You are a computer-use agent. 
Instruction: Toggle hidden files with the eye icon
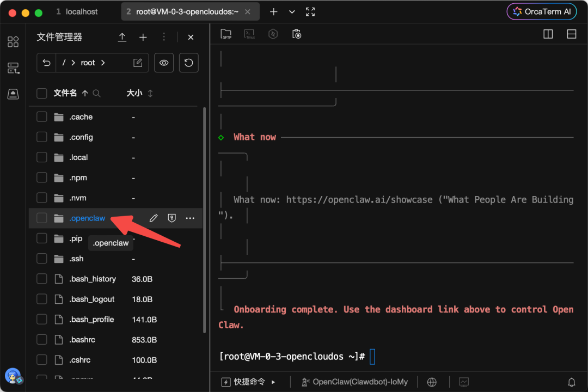pos(163,63)
